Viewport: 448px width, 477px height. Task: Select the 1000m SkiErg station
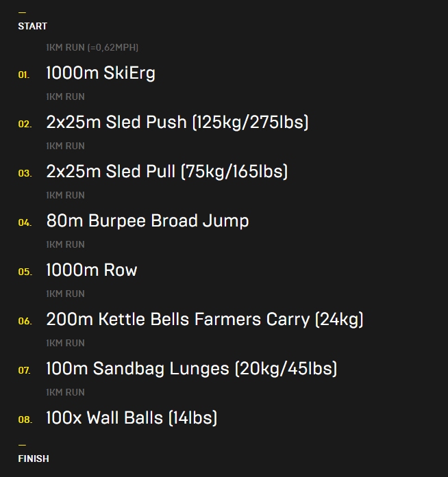click(101, 74)
